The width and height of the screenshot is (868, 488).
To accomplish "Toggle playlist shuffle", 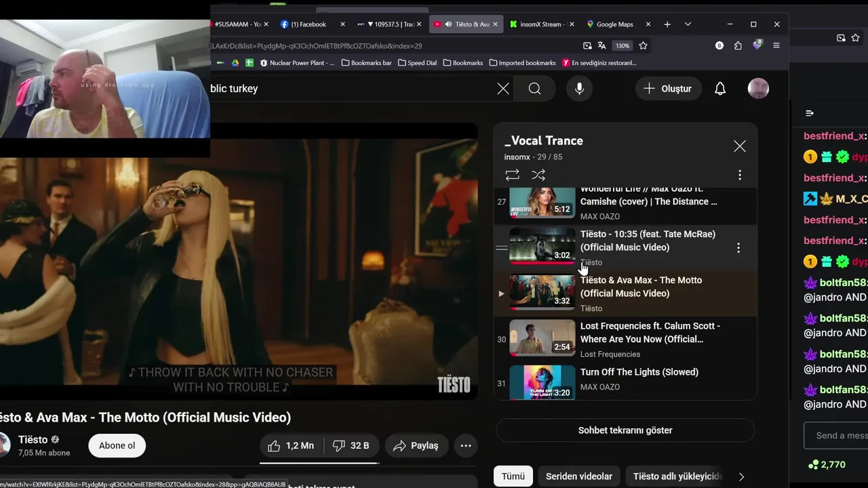I will coord(538,175).
